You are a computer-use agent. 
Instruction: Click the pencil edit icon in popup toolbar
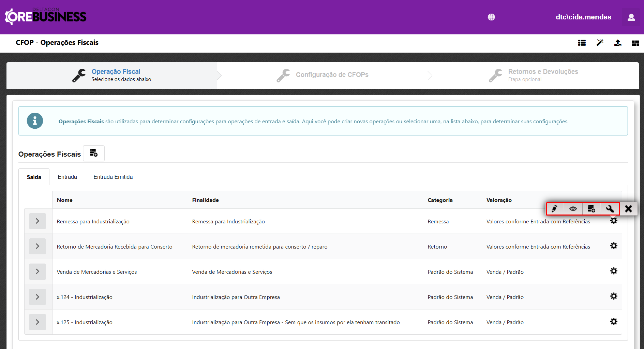555,209
